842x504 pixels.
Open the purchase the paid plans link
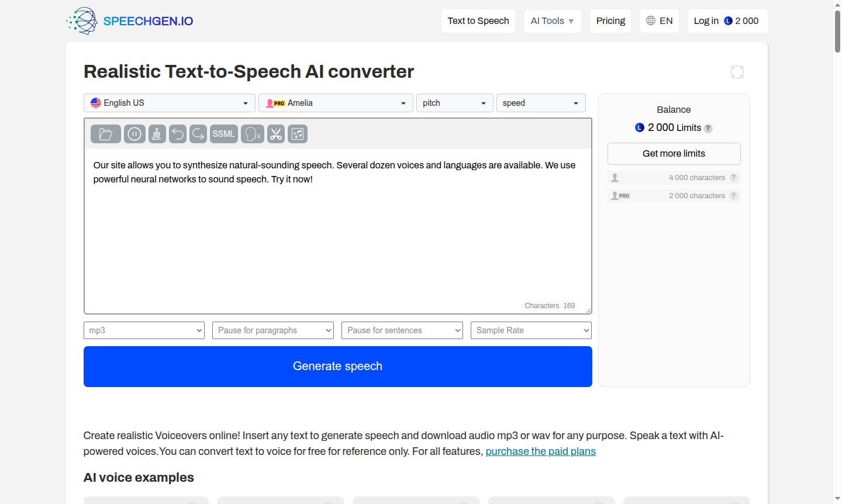click(x=540, y=451)
